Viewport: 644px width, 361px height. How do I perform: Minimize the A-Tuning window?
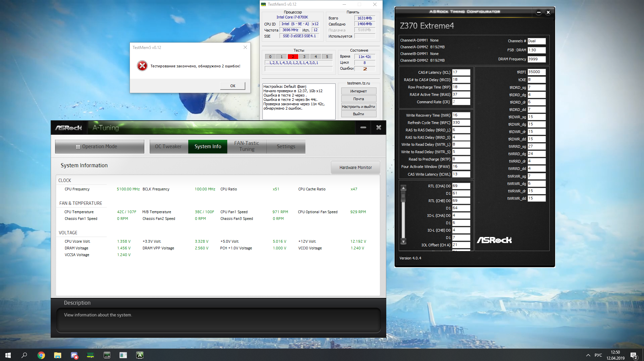[x=363, y=128]
